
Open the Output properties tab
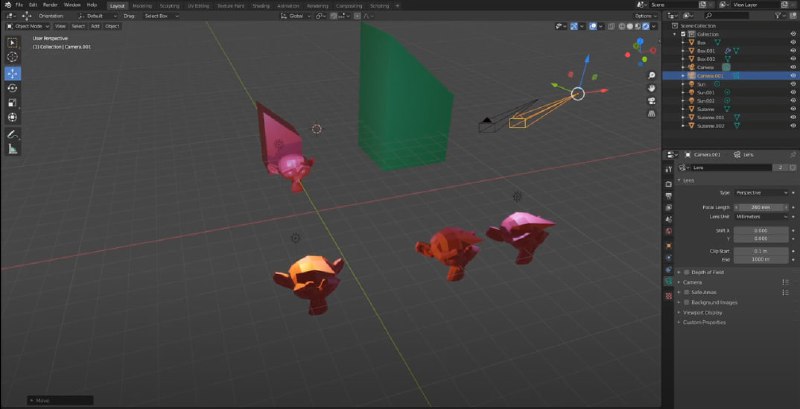(x=669, y=195)
